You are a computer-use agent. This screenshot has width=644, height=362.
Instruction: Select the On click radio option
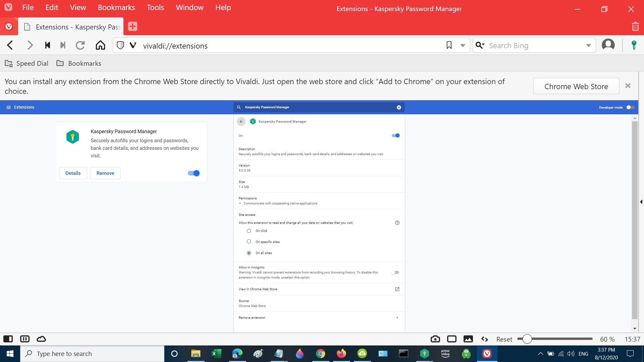point(249,231)
